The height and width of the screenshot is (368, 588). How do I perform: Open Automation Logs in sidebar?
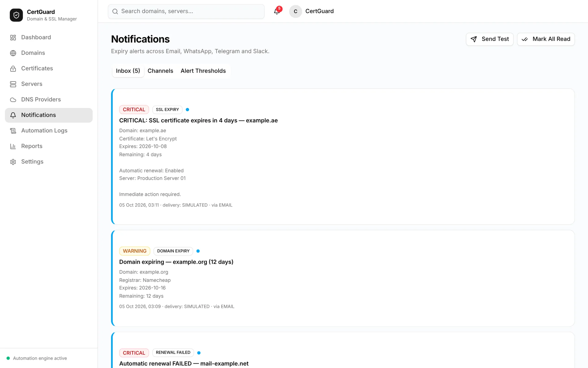(x=49, y=131)
